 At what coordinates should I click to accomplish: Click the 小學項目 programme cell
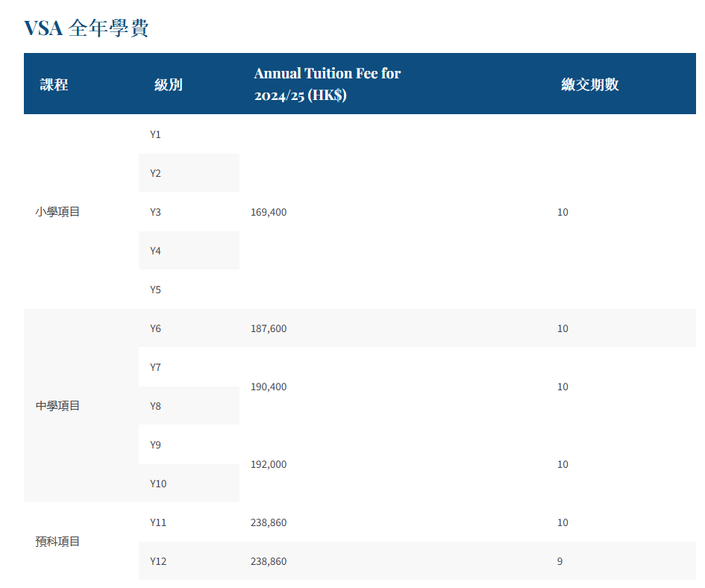[x=57, y=212]
